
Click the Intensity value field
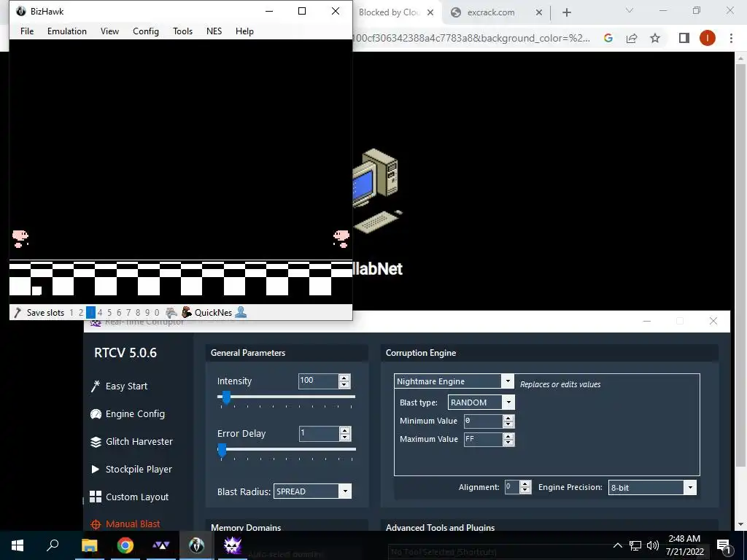click(318, 381)
